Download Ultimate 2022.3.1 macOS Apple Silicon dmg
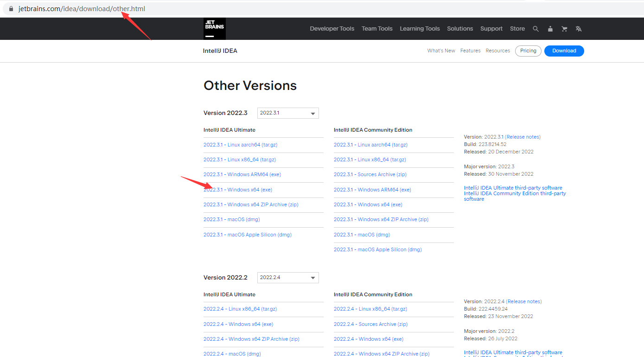 point(248,235)
